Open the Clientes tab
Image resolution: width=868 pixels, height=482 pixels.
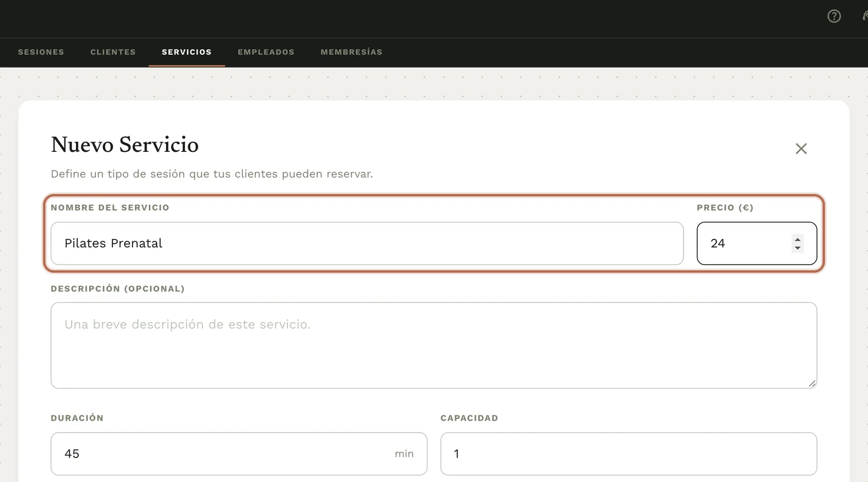tap(113, 52)
